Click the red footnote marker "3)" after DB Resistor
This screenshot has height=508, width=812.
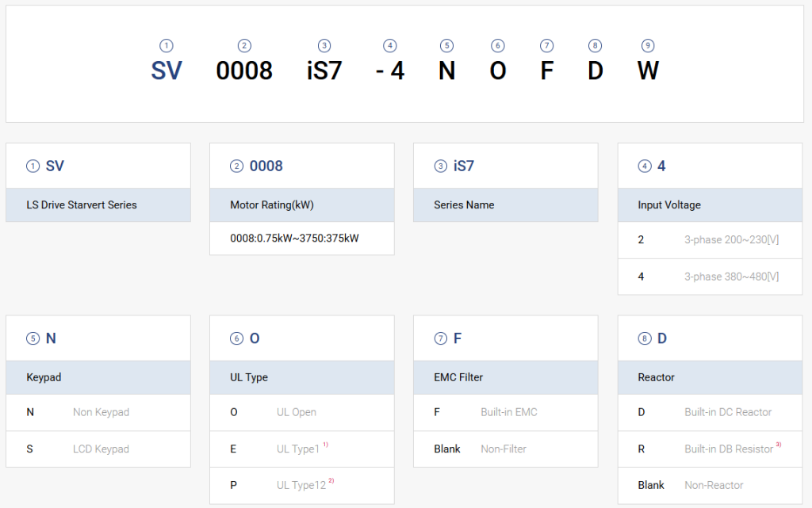pos(779,445)
